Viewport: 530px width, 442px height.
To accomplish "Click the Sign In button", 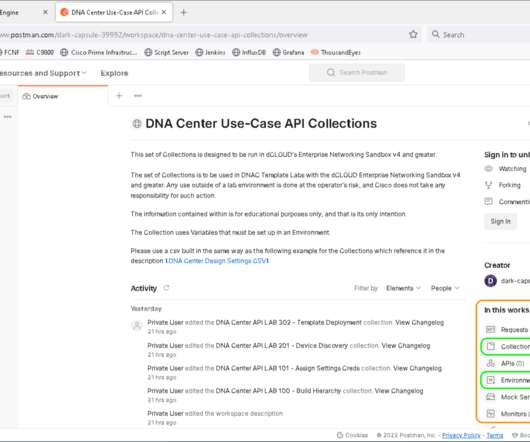I will (500, 221).
